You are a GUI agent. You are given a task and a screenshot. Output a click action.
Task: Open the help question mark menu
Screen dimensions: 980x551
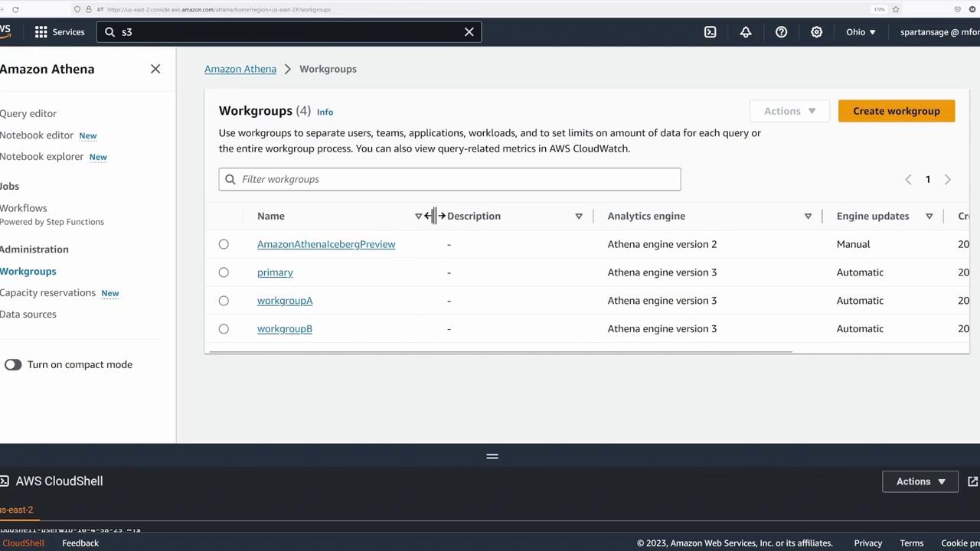(781, 32)
